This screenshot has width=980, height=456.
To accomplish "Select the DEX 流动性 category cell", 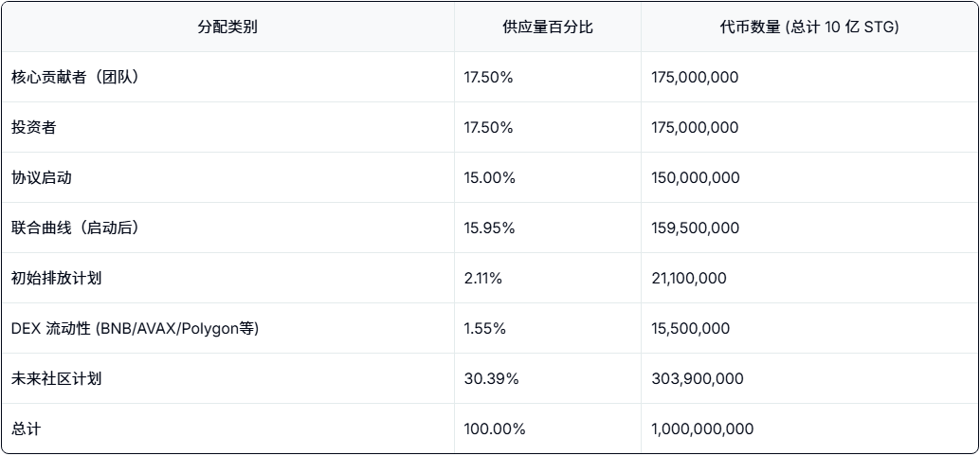I will click(135, 328).
